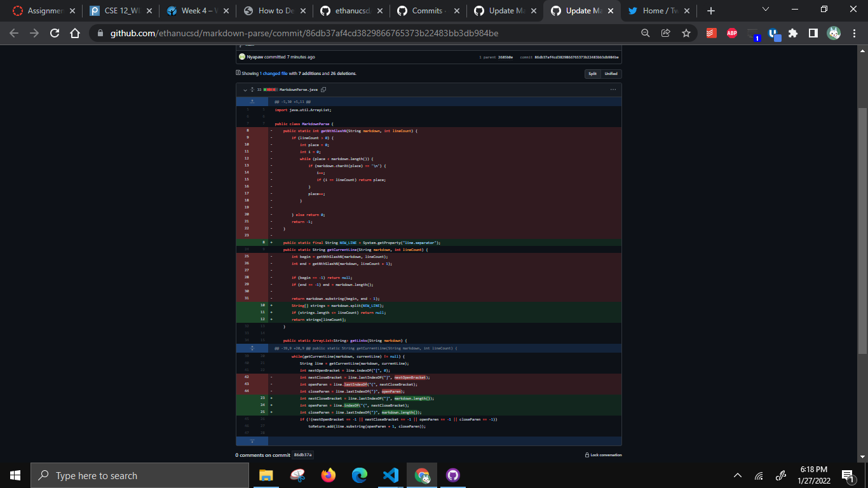The width and height of the screenshot is (868, 488).
Task: Open GitHub Desktop from the taskbar
Action: [453, 475]
